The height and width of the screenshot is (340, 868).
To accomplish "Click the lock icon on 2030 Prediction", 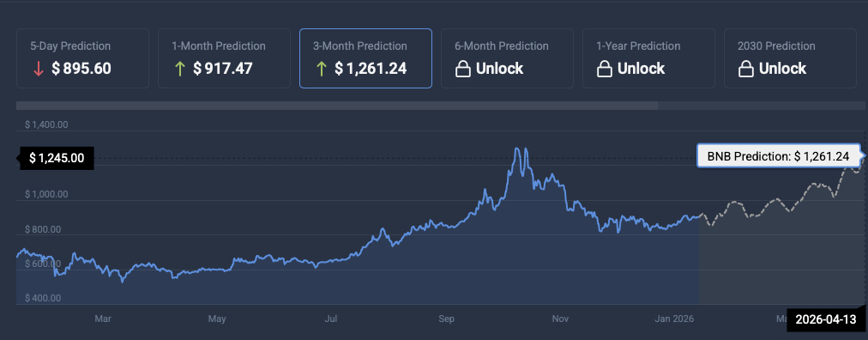I will 745,69.
